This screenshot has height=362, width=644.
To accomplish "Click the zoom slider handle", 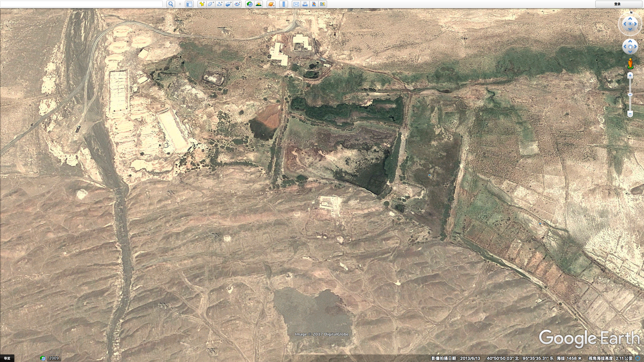I will (x=630, y=95).
